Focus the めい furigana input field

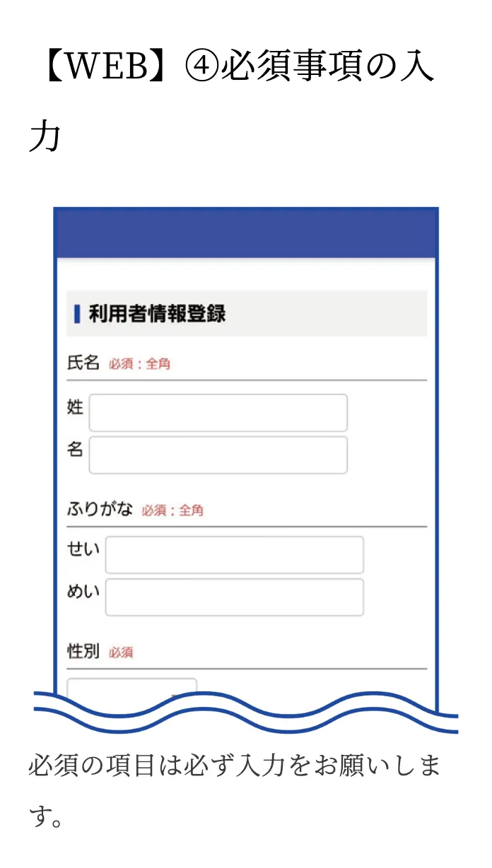click(234, 597)
